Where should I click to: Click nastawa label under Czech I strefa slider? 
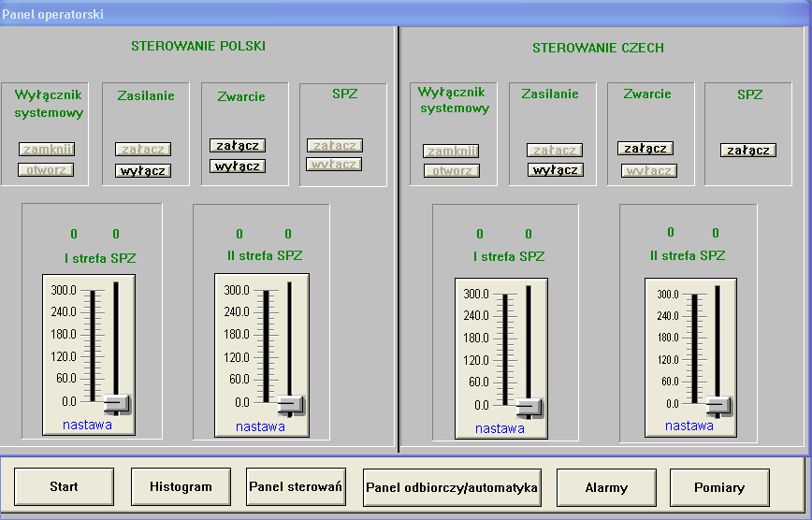500,429
